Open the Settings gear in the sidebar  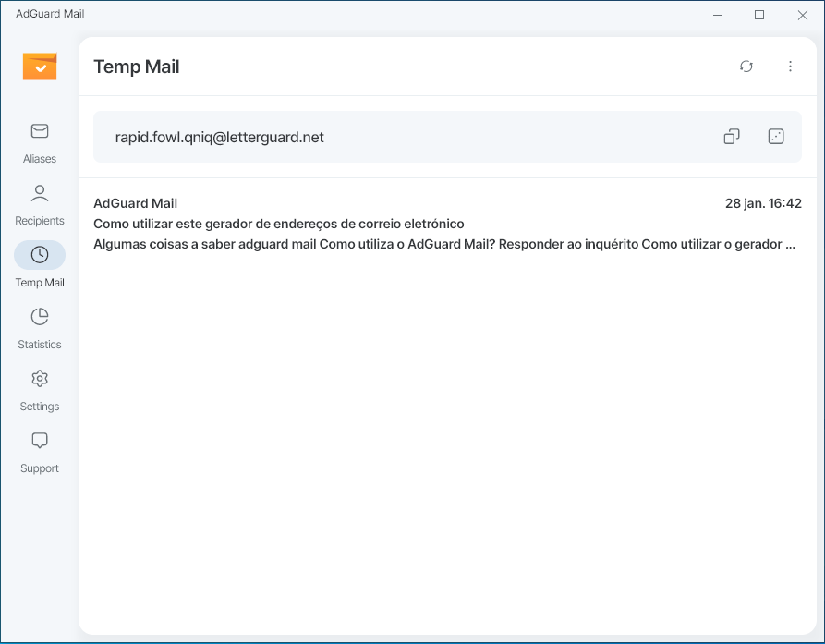tap(40, 390)
